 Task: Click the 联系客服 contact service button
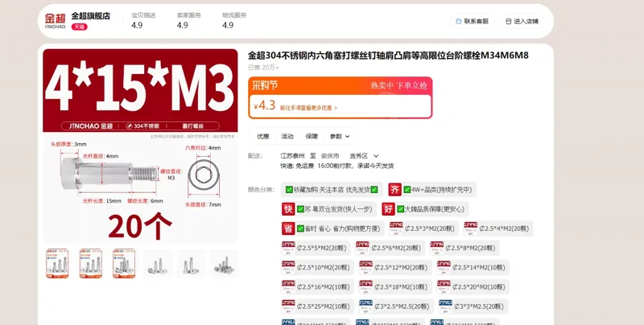click(x=473, y=22)
